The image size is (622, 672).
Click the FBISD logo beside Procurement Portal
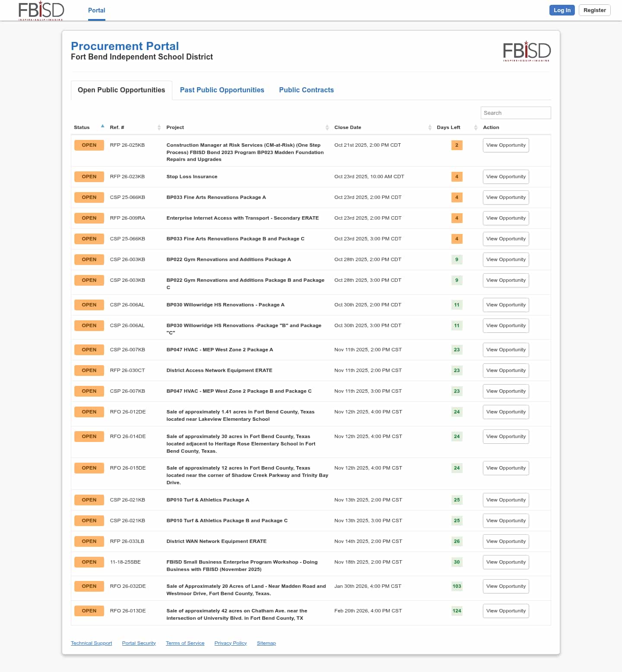point(527,51)
